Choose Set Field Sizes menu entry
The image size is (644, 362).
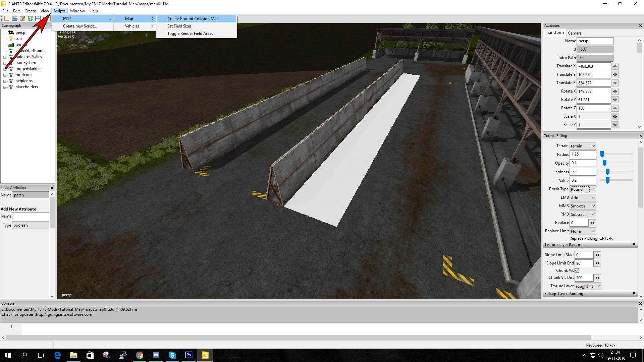196,26
